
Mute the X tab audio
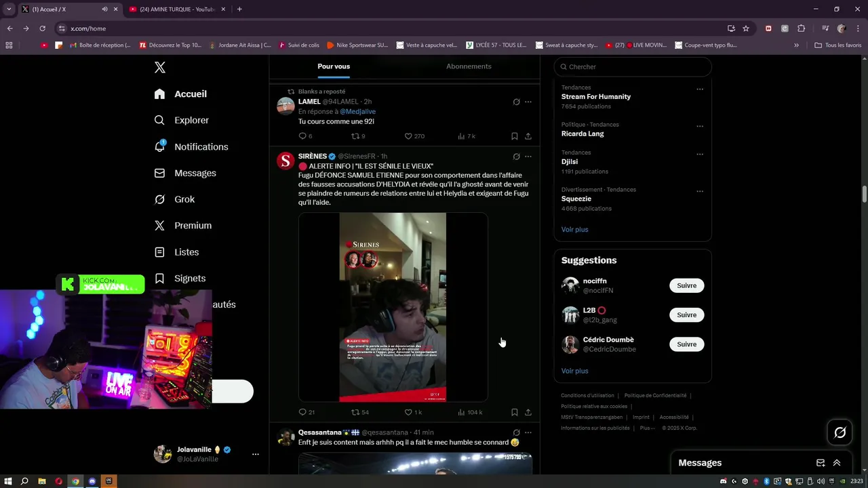pyautogui.click(x=104, y=9)
